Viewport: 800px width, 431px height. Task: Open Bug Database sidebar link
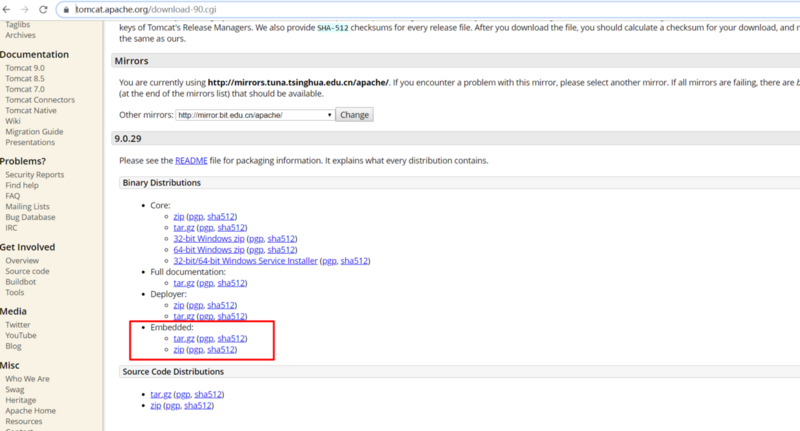[x=30, y=217]
